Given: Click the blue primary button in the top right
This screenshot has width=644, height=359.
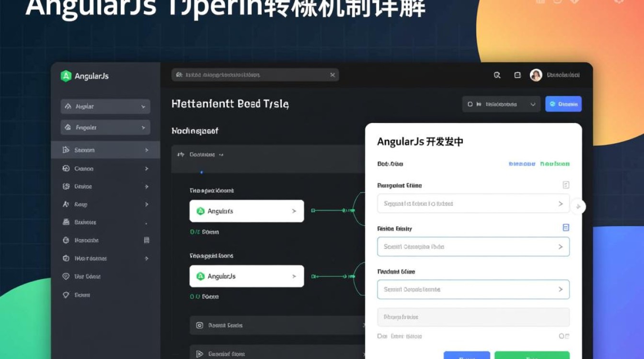Looking at the screenshot, I should [563, 104].
